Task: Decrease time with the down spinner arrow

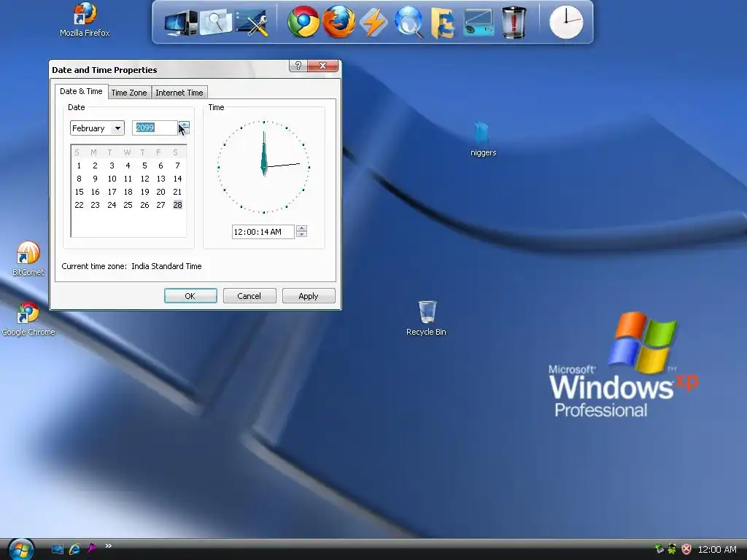Action: point(301,234)
